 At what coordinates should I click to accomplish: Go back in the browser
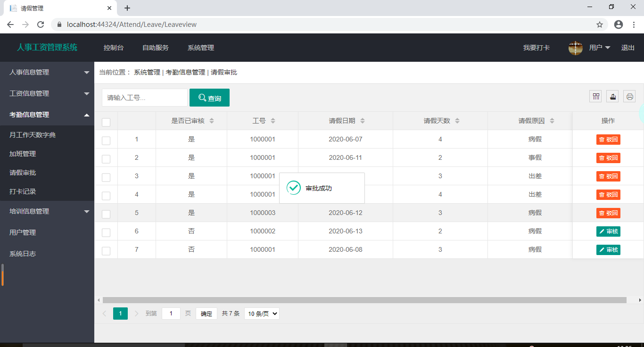click(10, 25)
